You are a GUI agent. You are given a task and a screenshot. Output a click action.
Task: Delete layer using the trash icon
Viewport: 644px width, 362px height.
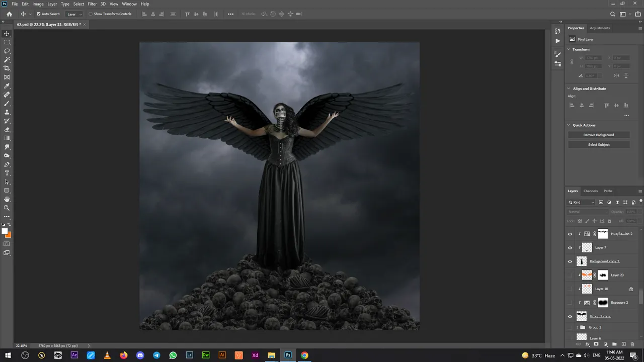click(632, 344)
